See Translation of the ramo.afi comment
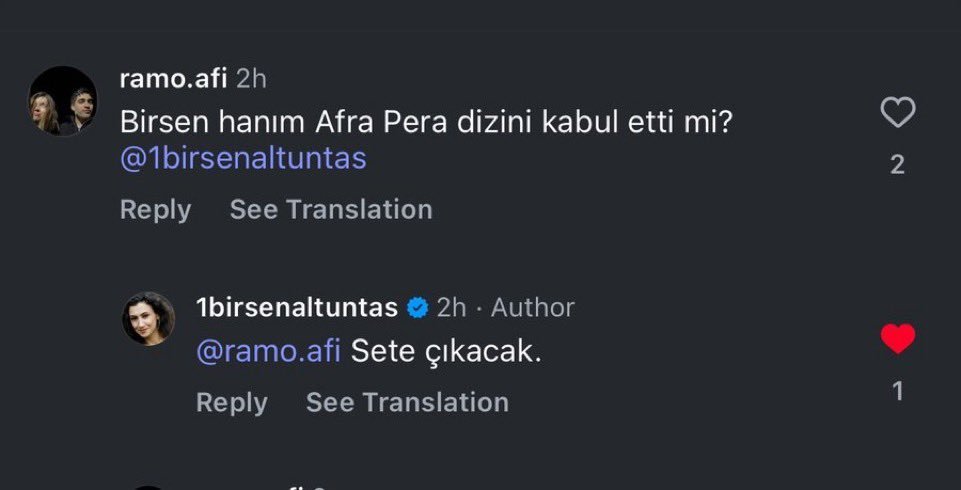Image resolution: width=961 pixels, height=490 pixels. click(331, 210)
